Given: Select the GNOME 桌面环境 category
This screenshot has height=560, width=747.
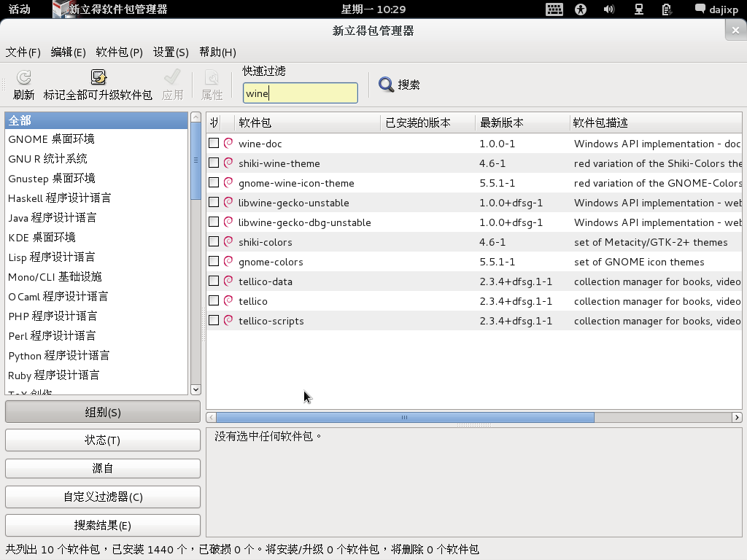Looking at the screenshot, I should pos(96,139).
